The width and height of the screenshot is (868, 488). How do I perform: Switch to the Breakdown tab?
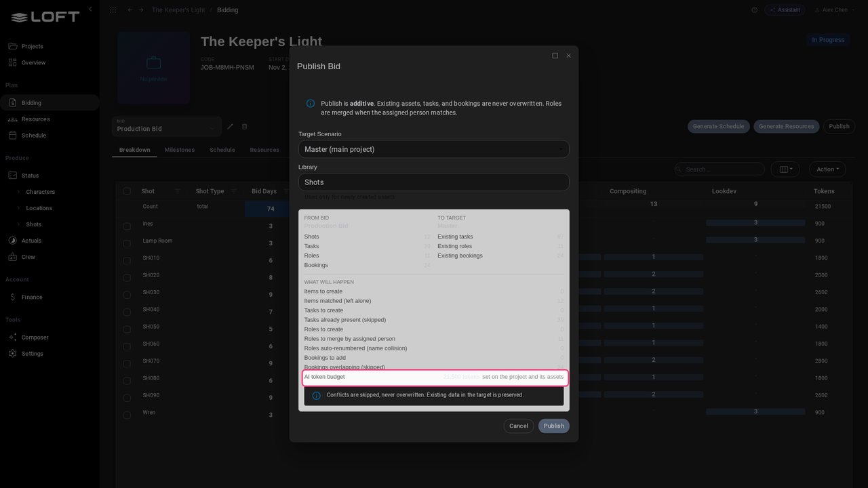(x=134, y=150)
